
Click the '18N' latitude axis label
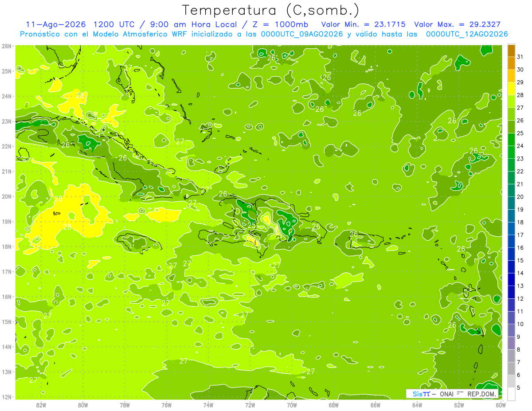(x=7, y=247)
